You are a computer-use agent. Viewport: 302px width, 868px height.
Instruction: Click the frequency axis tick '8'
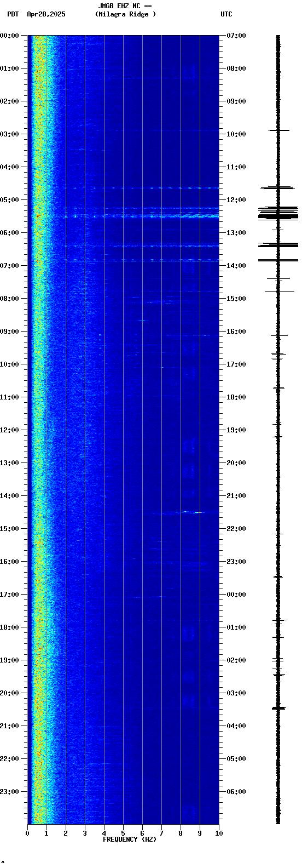point(181,833)
